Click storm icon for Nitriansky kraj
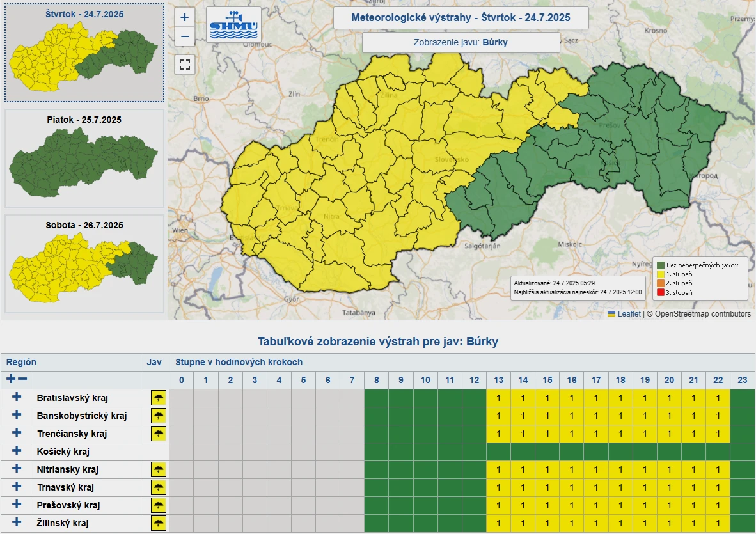756x534 pixels. coord(158,469)
